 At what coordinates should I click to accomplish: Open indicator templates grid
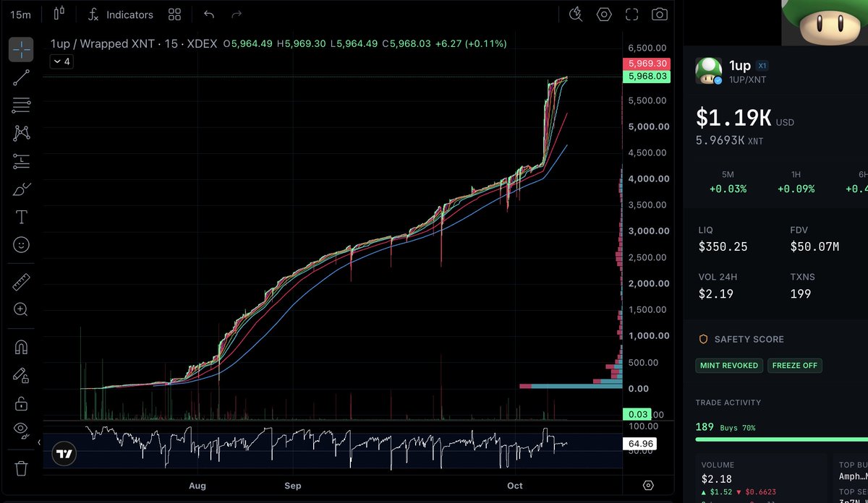coord(174,14)
